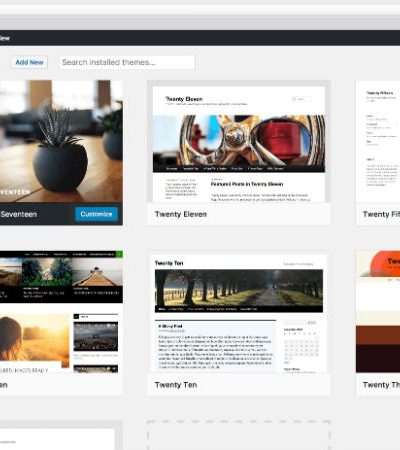Viewport: 400px width, 450px height.
Task: Open the Twenty Thirteen theme screenshot
Action: [x=378, y=312]
